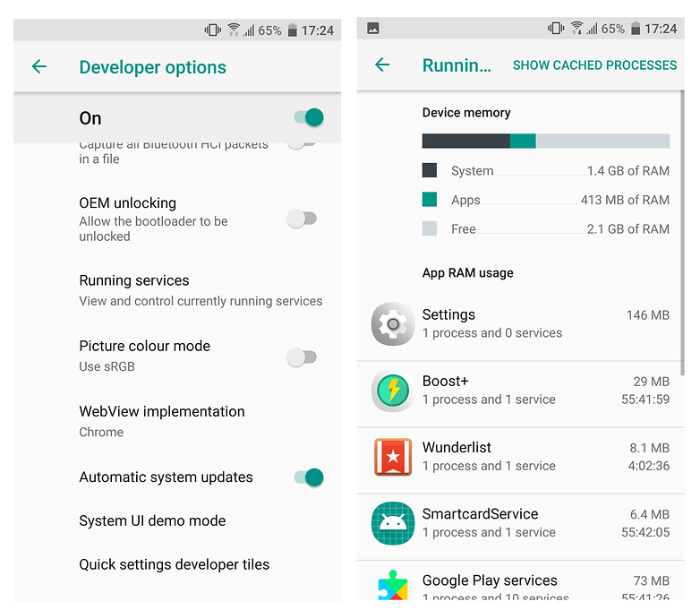The width and height of the screenshot is (700, 610).
Task: Tap the Google Play services puzzle icon
Action: coord(393,585)
